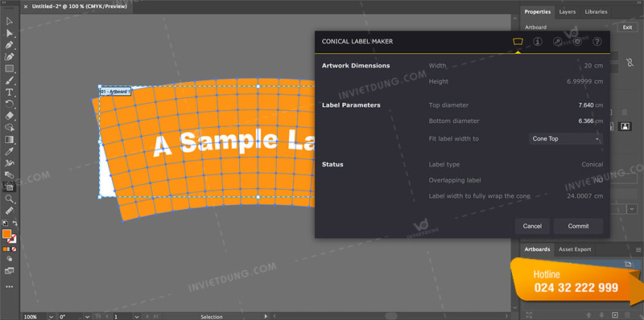644x320 pixels.
Task: Switch to the Layers tab
Action: (568, 12)
